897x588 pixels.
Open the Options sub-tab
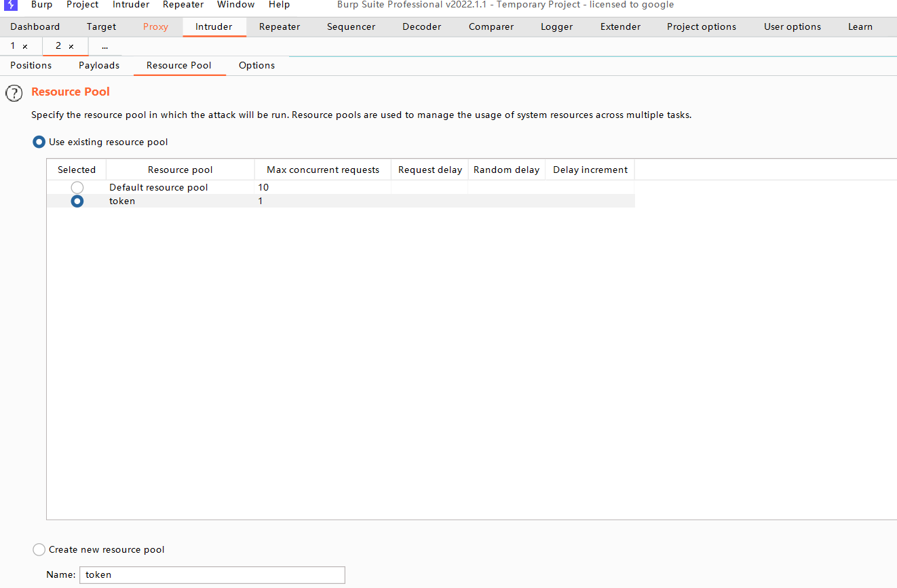[256, 65]
